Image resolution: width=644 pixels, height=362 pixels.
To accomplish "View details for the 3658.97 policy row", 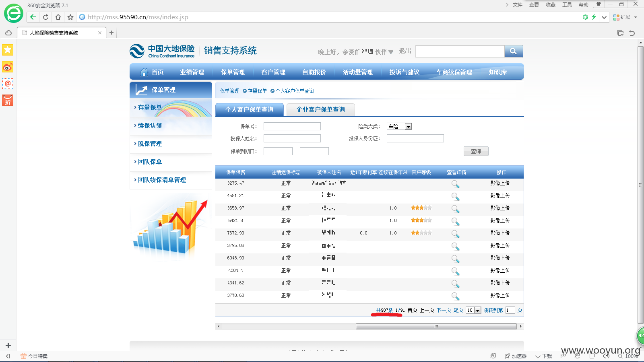I will [455, 209].
